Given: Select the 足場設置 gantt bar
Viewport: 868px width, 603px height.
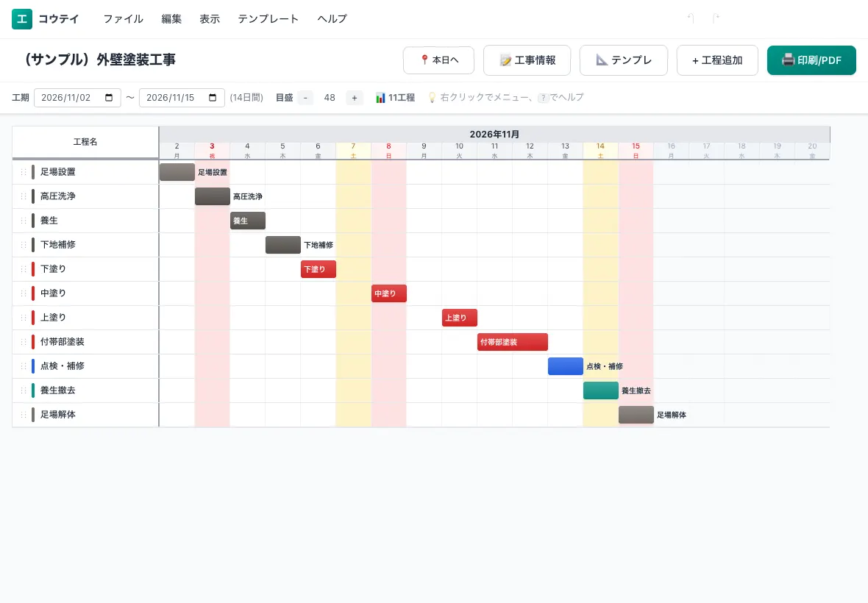Looking at the screenshot, I should click(177, 172).
